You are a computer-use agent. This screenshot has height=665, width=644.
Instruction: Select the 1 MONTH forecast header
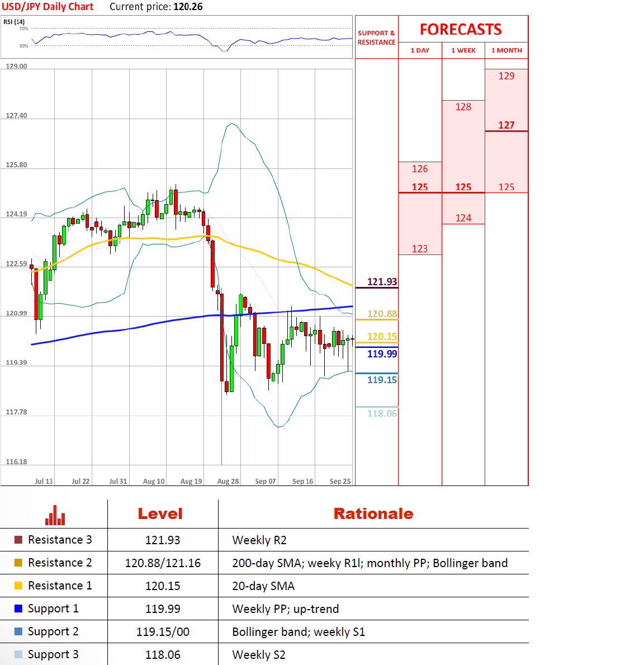point(506,50)
